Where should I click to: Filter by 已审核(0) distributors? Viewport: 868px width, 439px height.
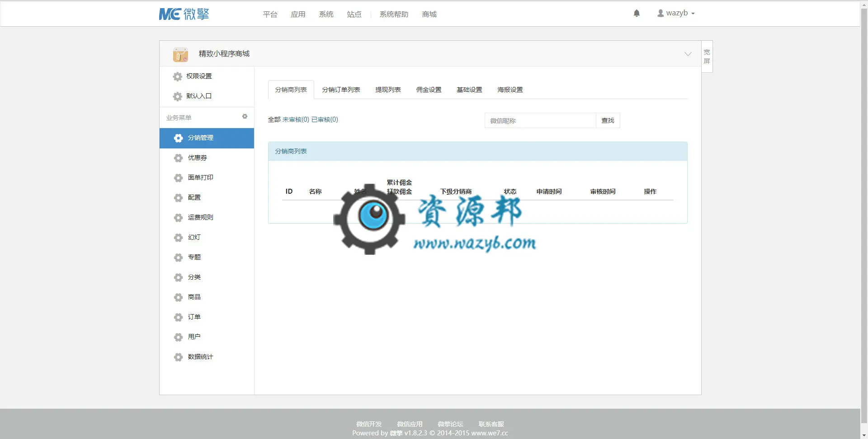(325, 119)
